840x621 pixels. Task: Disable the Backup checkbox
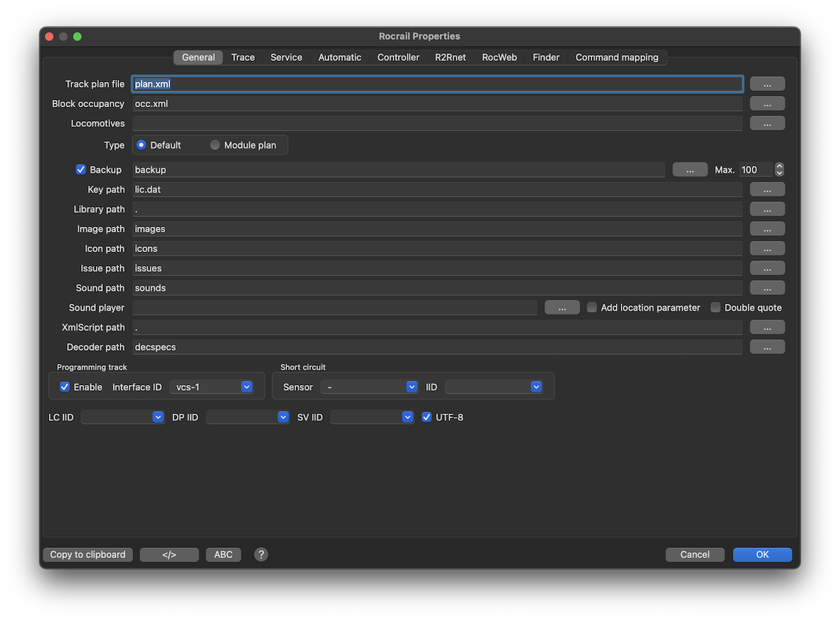click(x=80, y=169)
